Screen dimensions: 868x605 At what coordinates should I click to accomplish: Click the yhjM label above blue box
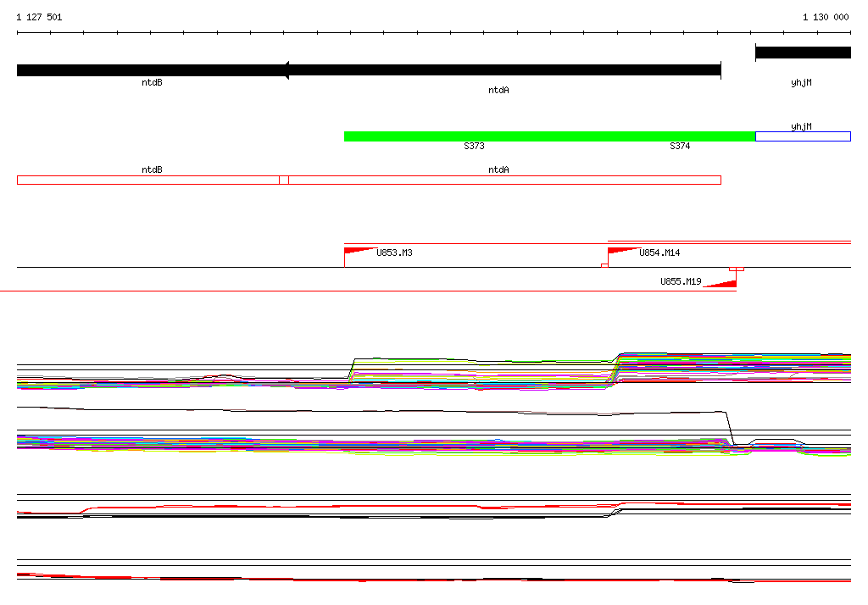[801, 127]
